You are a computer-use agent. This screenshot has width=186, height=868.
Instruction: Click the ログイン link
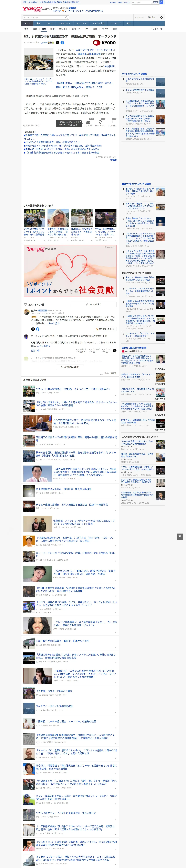pyautogui.click(x=57, y=11)
